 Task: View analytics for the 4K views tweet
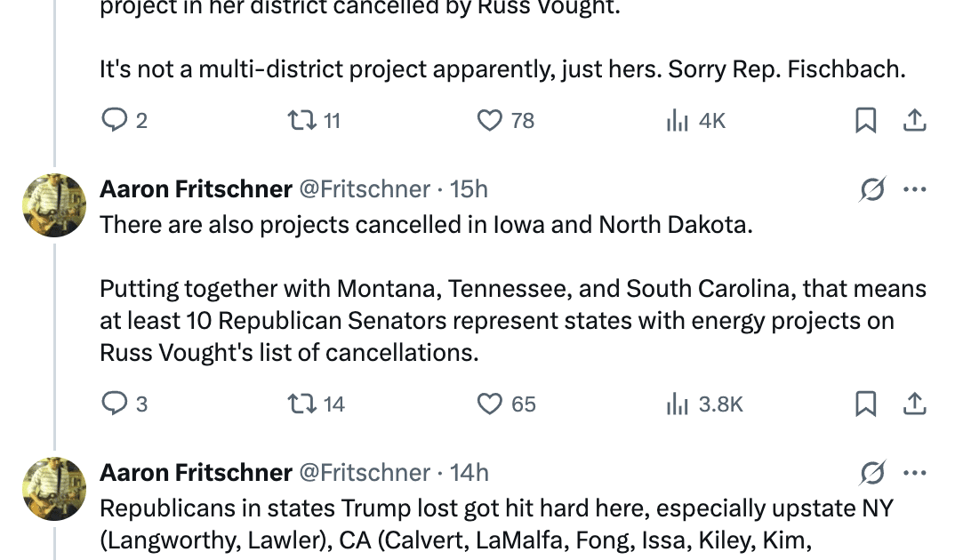click(x=678, y=120)
